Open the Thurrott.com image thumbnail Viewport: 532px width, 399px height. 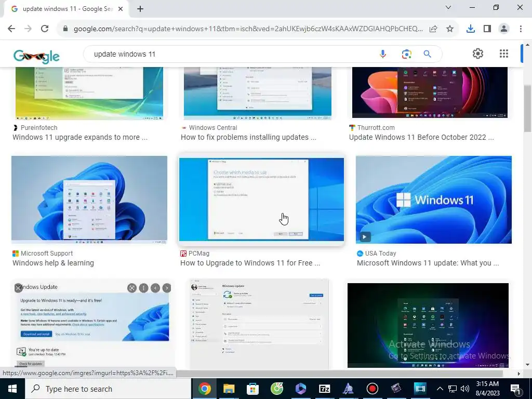click(x=430, y=92)
